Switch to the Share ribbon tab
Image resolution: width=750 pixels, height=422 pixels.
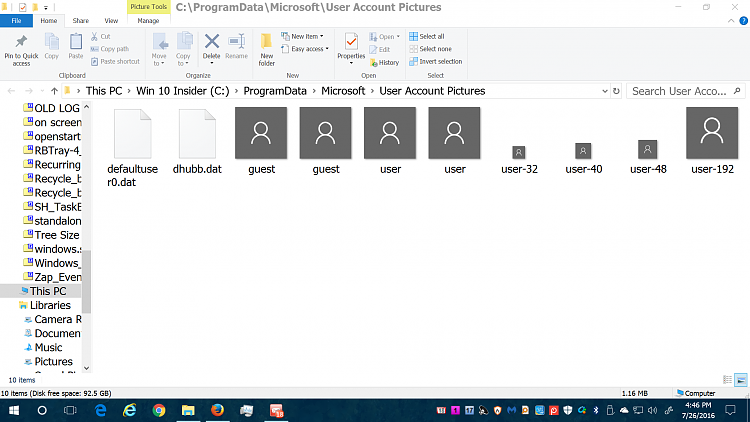pos(81,21)
